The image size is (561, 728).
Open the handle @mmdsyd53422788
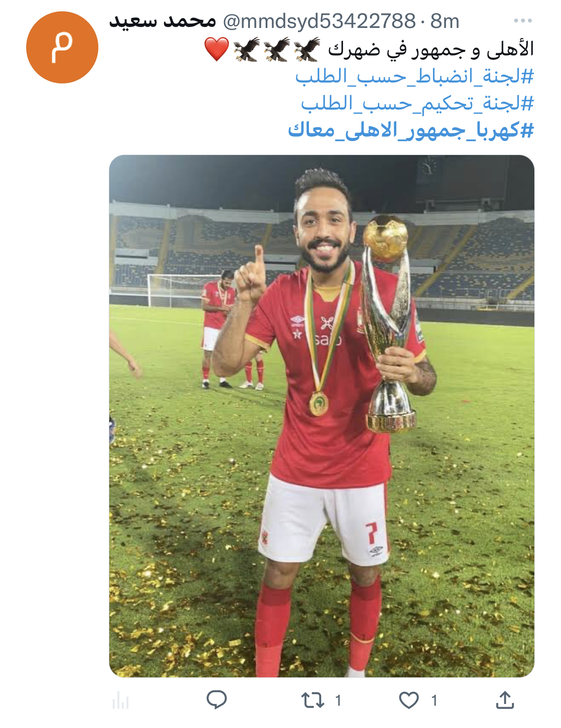coord(319,21)
